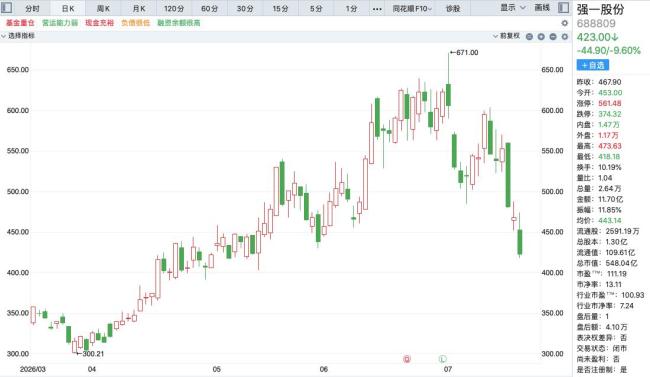This screenshot has width=650, height=377.
Task: Add stock with the +自选 button
Action: click(592, 65)
